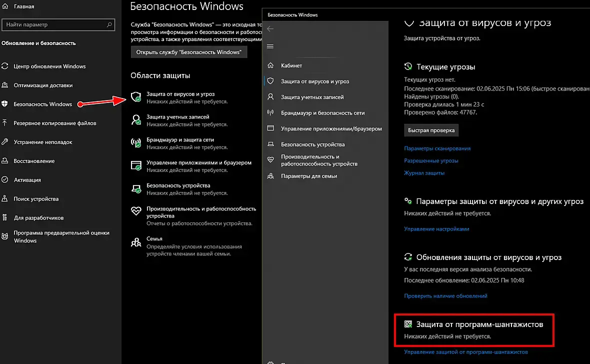Click the device performance heart icon
Screen dimensions: 590x364
click(136, 211)
